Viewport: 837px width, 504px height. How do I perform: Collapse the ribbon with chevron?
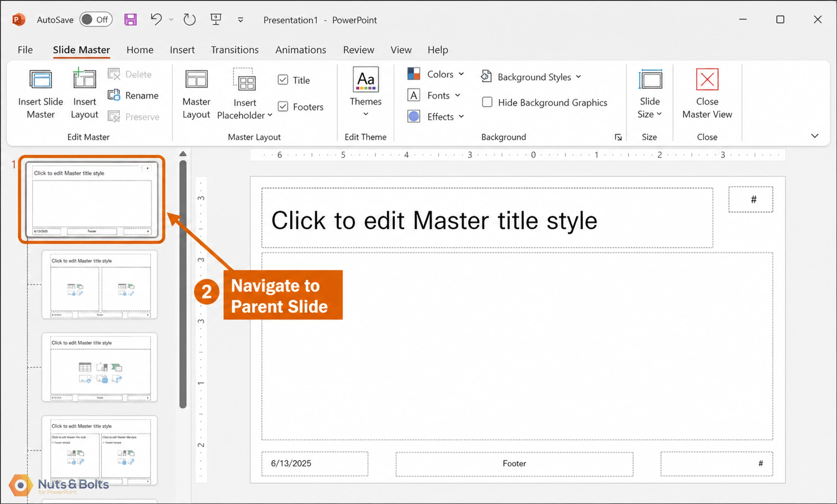815,136
